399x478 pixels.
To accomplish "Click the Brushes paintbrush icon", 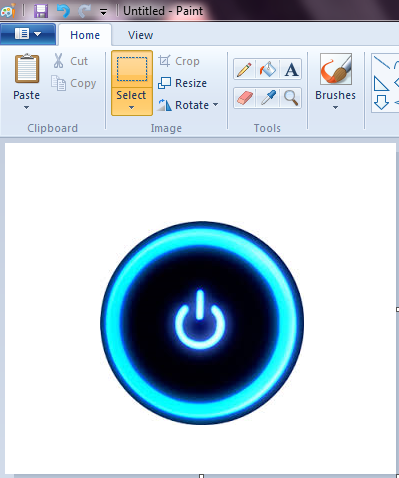I will coord(336,69).
